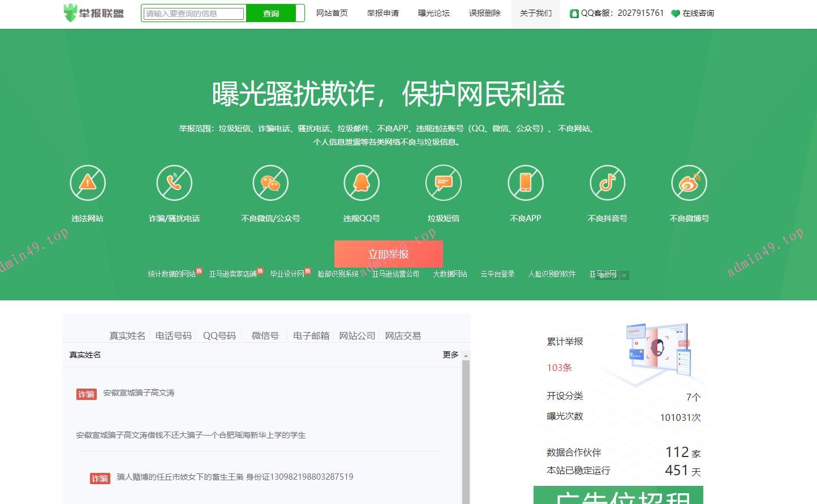Viewport: 817px width, 504px height.
Task: Click the 举报联盟 shield logo
Action: click(x=70, y=11)
